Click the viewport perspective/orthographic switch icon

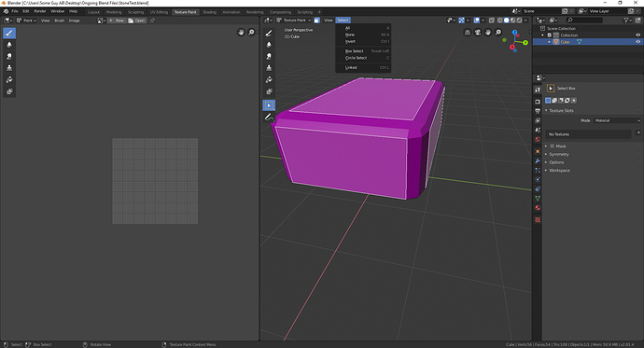coord(468,33)
